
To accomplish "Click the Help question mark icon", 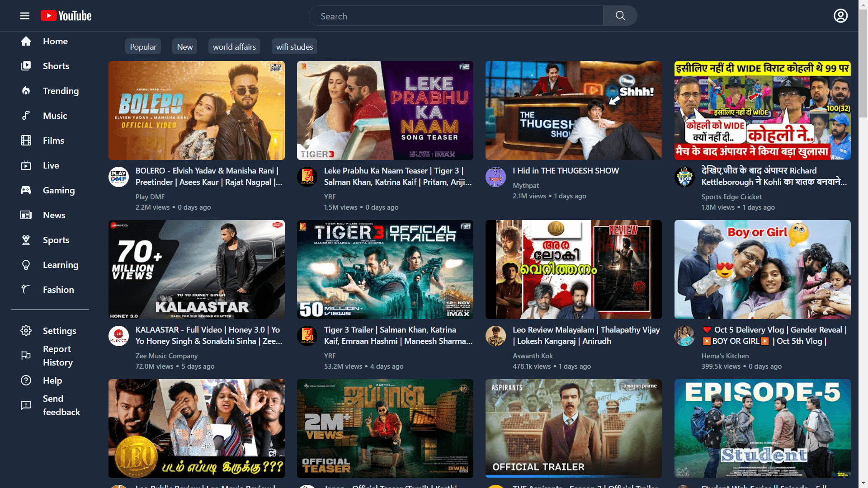I will [26, 380].
